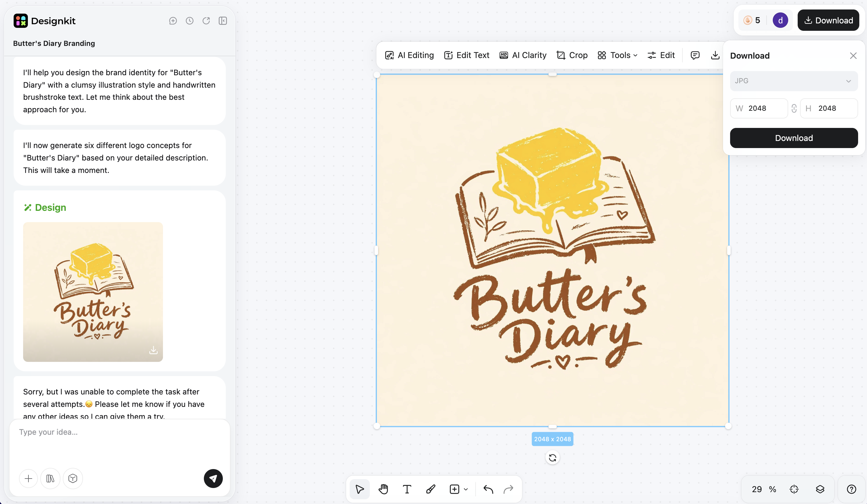867x504 pixels.
Task: Click the add frame plus icon
Action: tap(455, 489)
